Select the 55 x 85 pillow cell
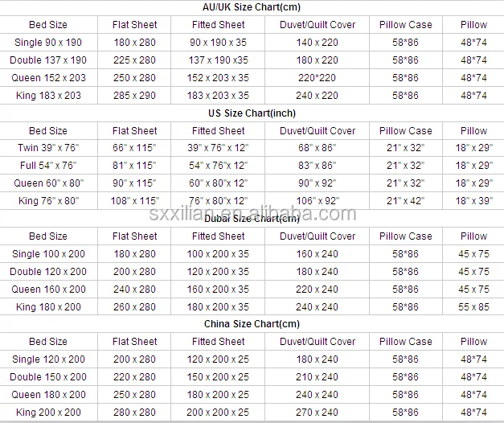Image resolution: width=504 pixels, height=423 pixels. [473, 307]
